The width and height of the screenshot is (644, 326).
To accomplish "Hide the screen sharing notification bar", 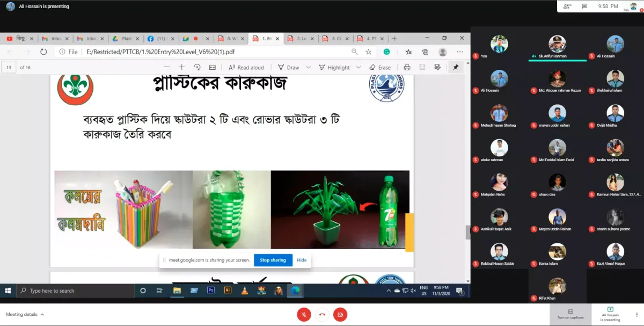I will (302, 260).
